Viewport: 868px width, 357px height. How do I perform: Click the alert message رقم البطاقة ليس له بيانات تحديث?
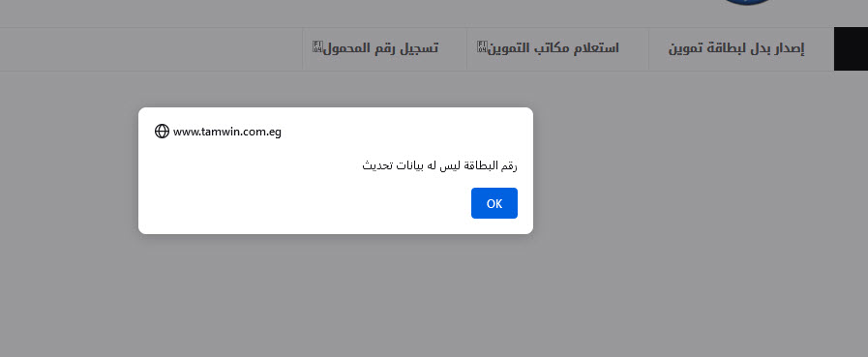439,164
